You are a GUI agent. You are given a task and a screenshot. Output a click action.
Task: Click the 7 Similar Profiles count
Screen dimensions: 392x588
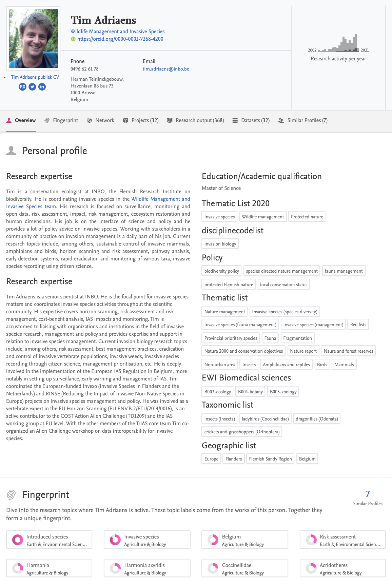coord(368,494)
